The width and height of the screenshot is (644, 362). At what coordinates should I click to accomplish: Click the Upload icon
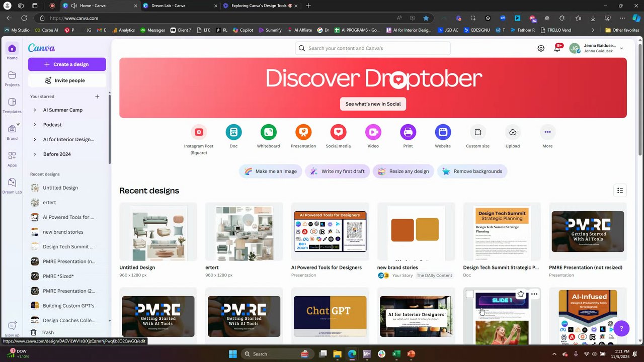(x=513, y=132)
